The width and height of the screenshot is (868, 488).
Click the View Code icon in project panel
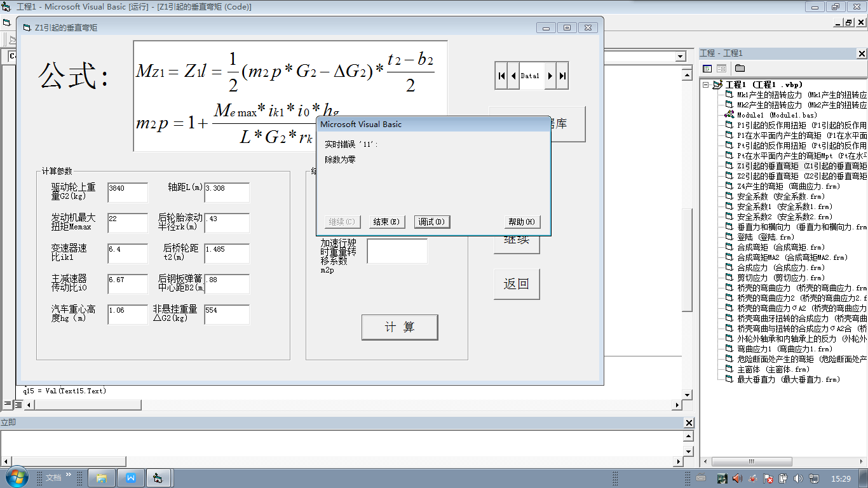tap(707, 69)
